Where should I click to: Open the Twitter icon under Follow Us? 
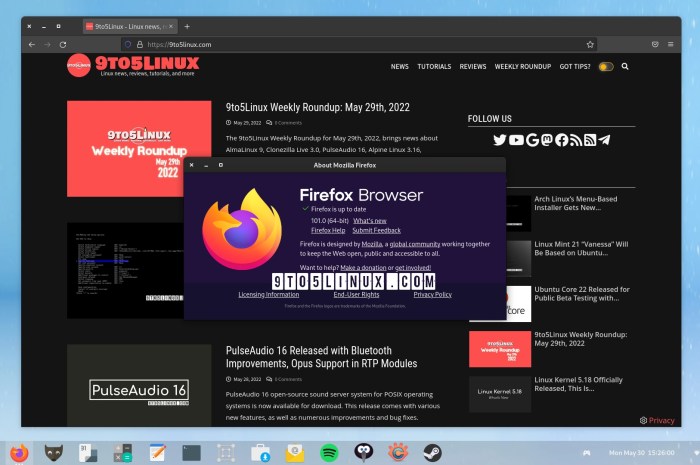[500, 140]
